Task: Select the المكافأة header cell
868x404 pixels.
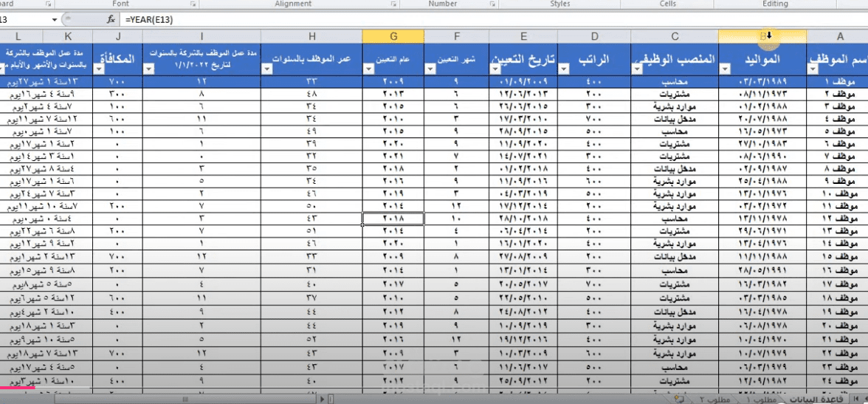Action: (118, 59)
